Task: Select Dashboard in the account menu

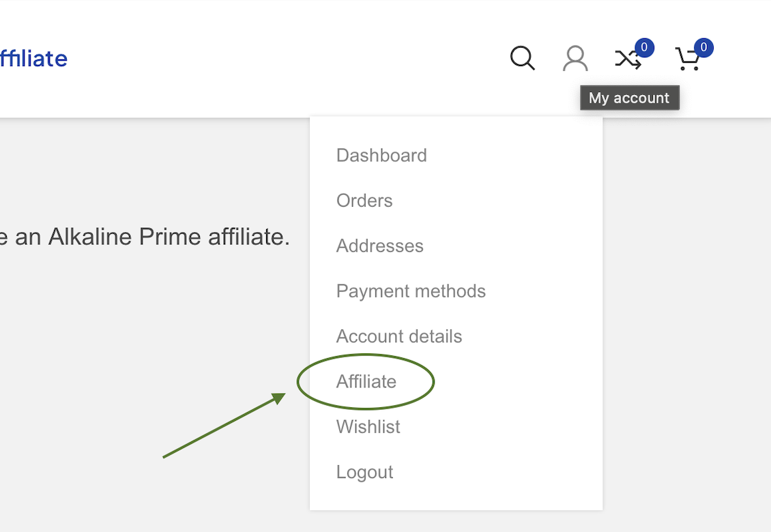Action: click(x=381, y=156)
